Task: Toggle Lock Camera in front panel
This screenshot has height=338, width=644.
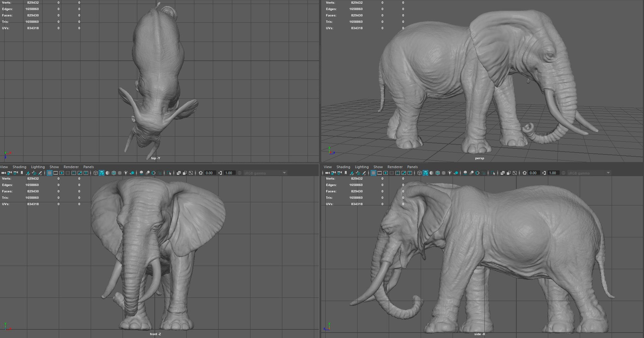Action: 10,173
